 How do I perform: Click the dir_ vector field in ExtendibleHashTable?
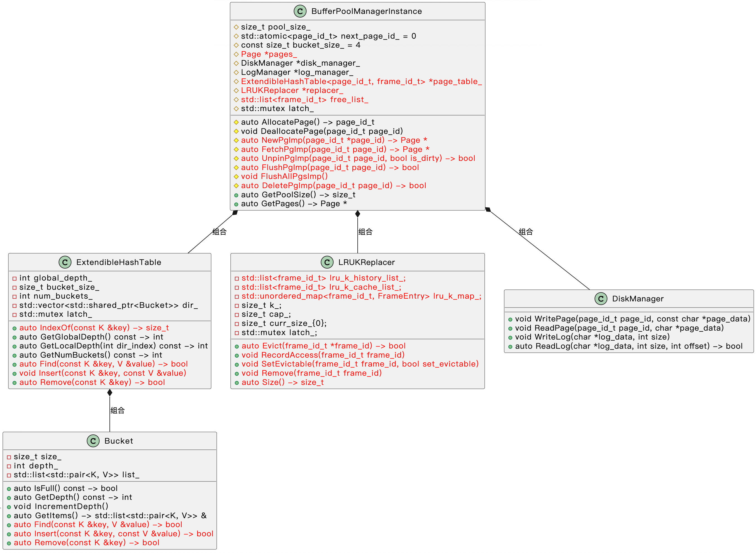pos(109,305)
